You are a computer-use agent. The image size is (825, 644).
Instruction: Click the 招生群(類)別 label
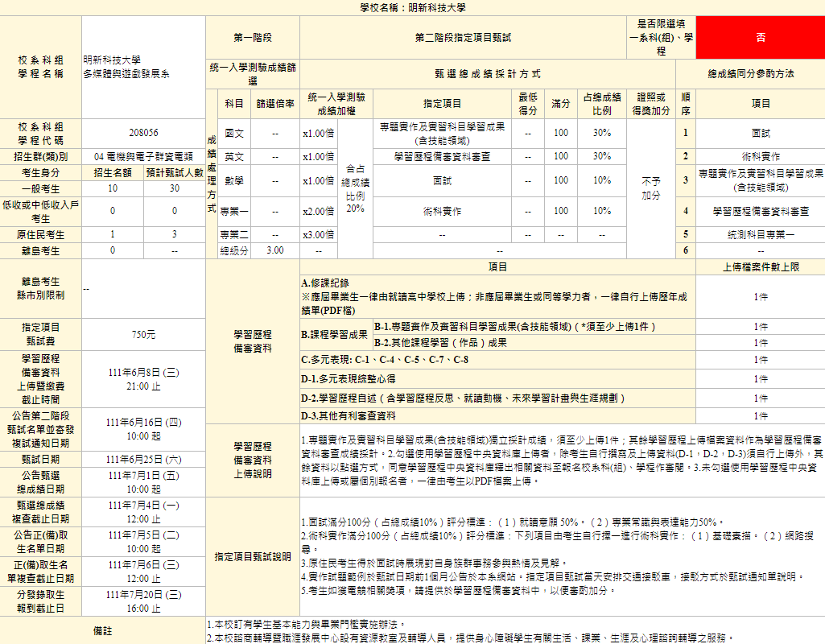tap(40, 157)
